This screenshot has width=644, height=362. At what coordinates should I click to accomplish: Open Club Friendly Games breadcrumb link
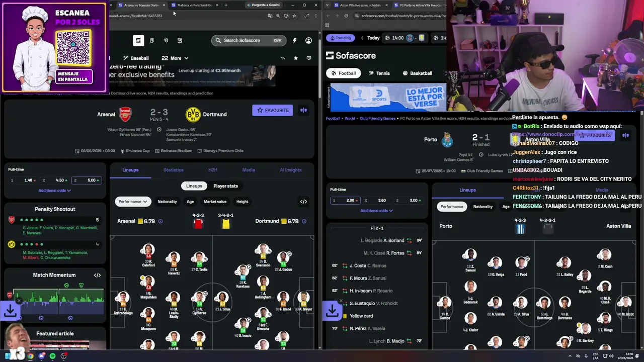point(376,119)
